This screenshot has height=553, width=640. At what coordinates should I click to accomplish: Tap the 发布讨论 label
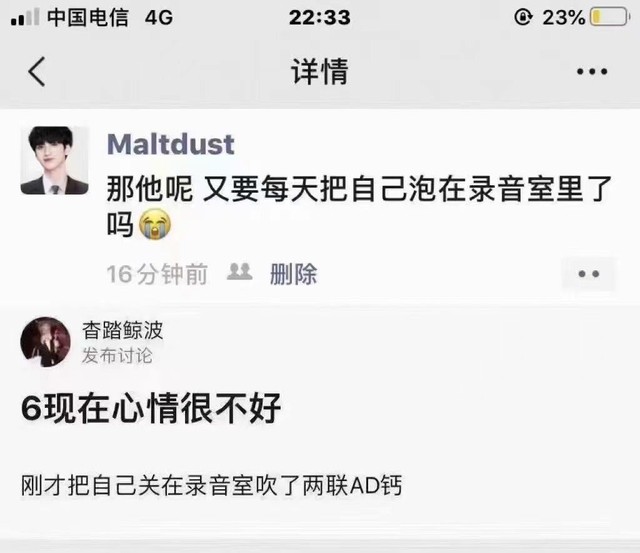tap(117, 356)
